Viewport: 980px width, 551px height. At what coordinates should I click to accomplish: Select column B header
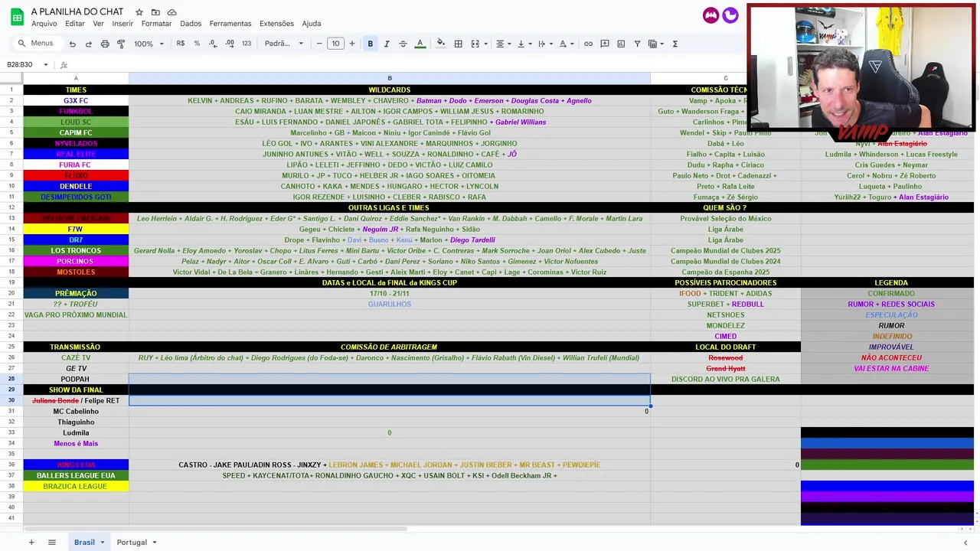390,78
